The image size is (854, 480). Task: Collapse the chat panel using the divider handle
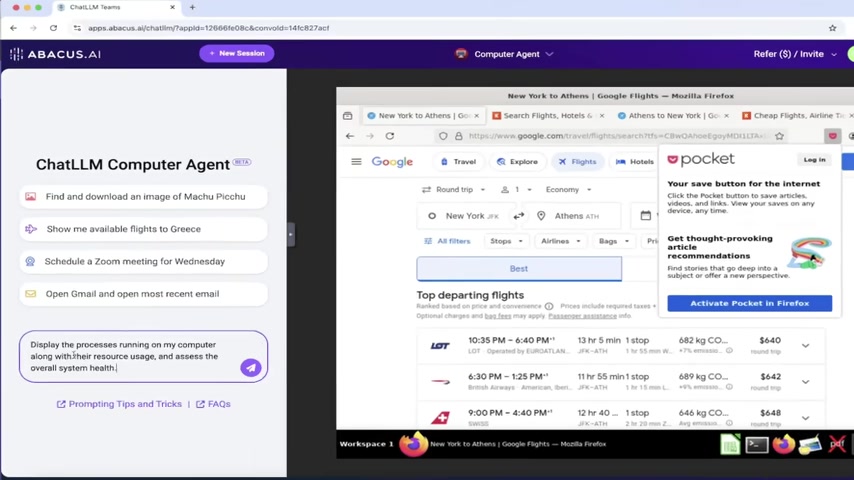(291, 234)
